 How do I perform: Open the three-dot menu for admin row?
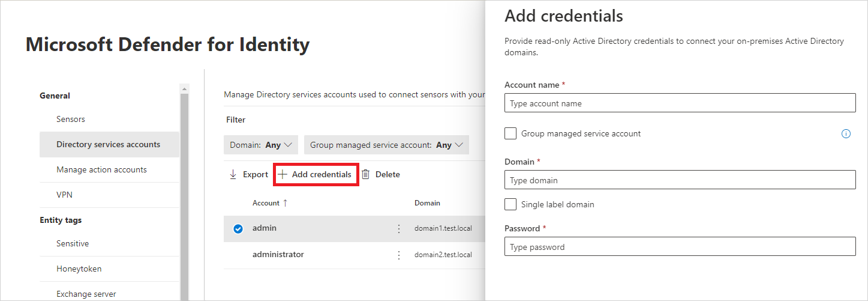click(x=399, y=229)
